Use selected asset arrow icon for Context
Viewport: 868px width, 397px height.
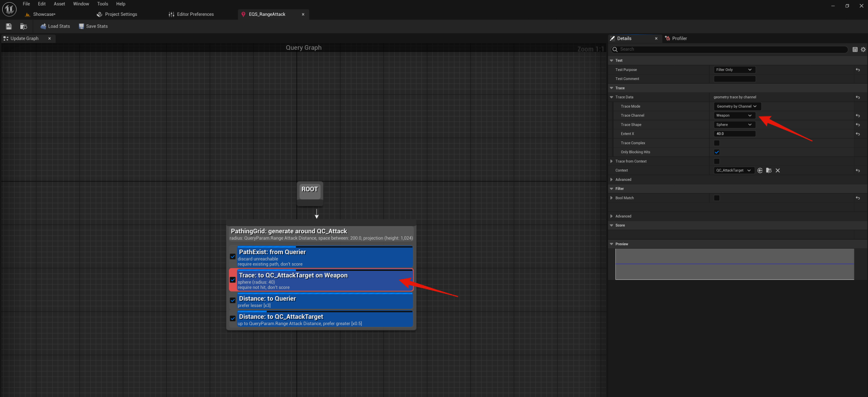click(760, 170)
